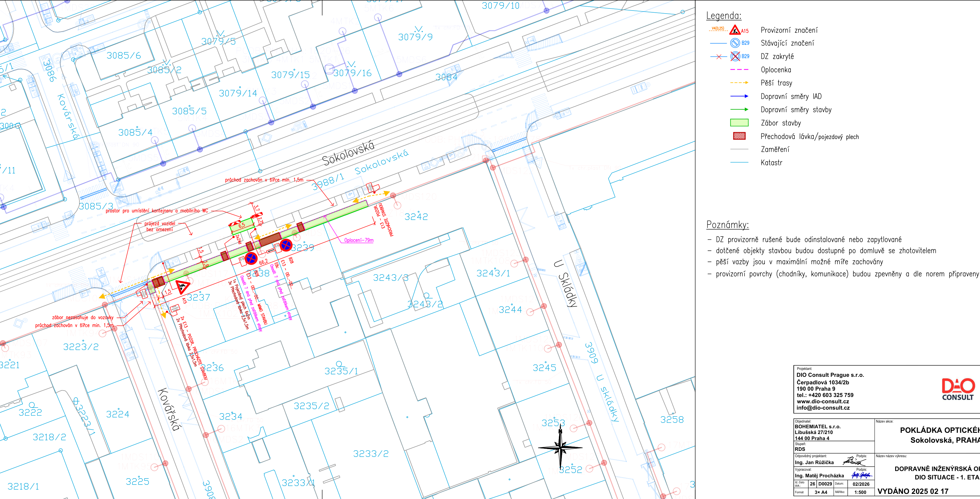Click the Legenda heading

click(x=724, y=16)
